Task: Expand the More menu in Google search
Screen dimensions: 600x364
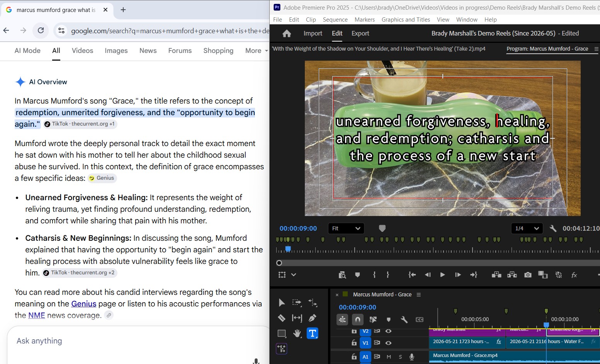Action: click(x=257, y=51)
